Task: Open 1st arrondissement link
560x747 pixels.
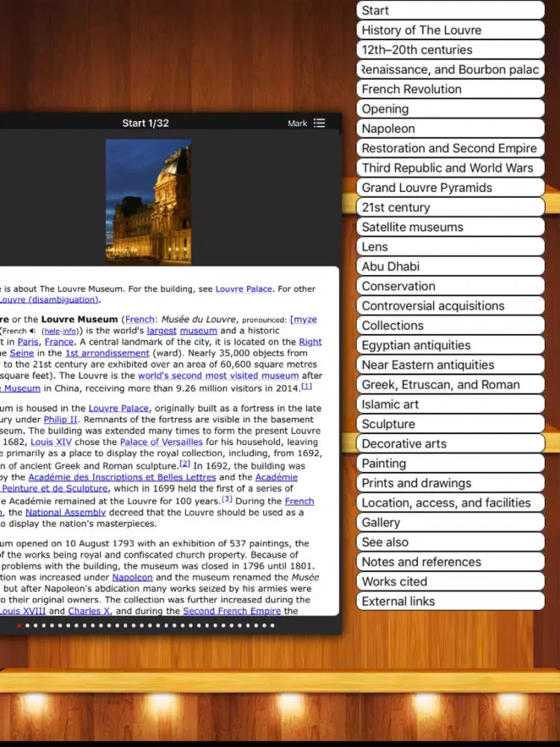Action: [107, 353]
